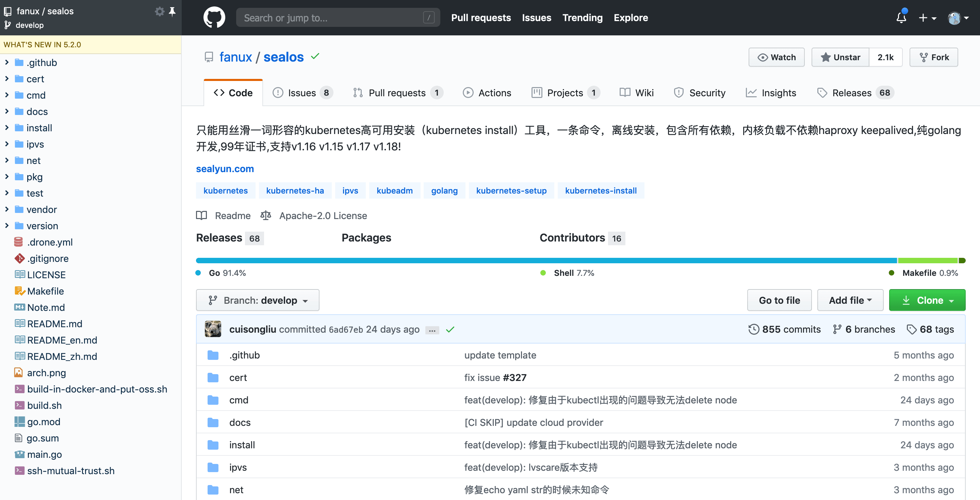This screenshot has height=500, width=980.
Task: Open the plus create-new menu
Action: tap(927, 18)
